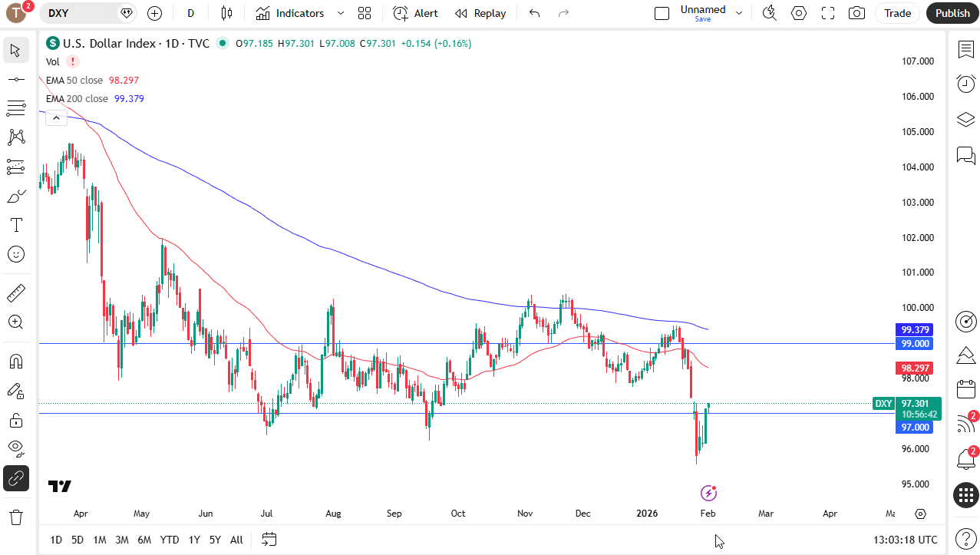Image resolution: width=980 pixels, height=555 pixels.
Task: Open the alerts clock panel
Action: [965, 84]
